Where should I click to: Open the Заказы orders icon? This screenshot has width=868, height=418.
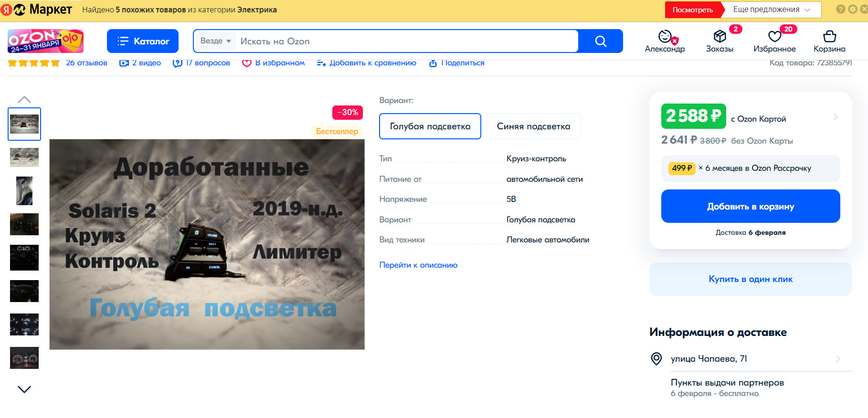(720, 41)
